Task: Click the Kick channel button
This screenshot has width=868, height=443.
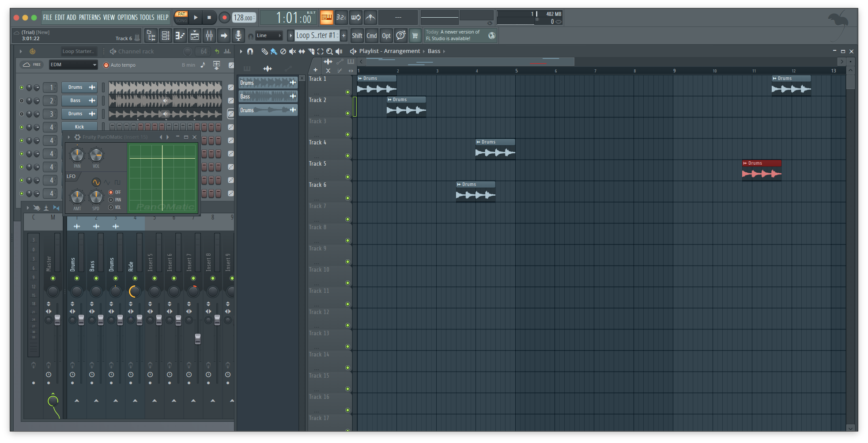Action: tap(79, 127)
